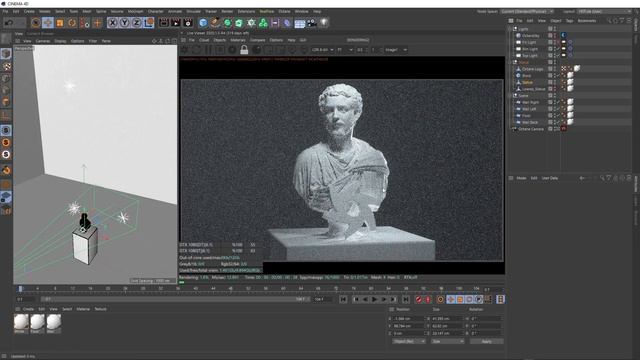Go to the start of animation
This screenshot has height=360, width=640.
(343, 300)
